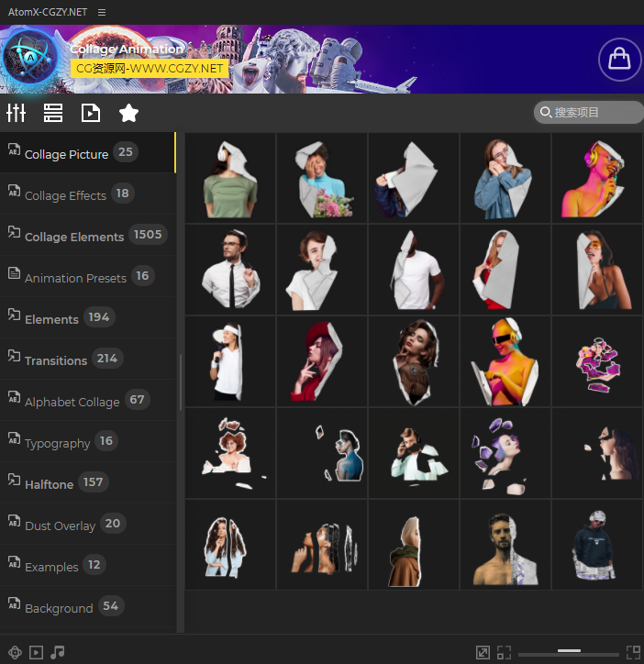Select shirtless bearded man half-torn thumbnail
The width and height of the screenshot is (644, 664).
point(505,545)
